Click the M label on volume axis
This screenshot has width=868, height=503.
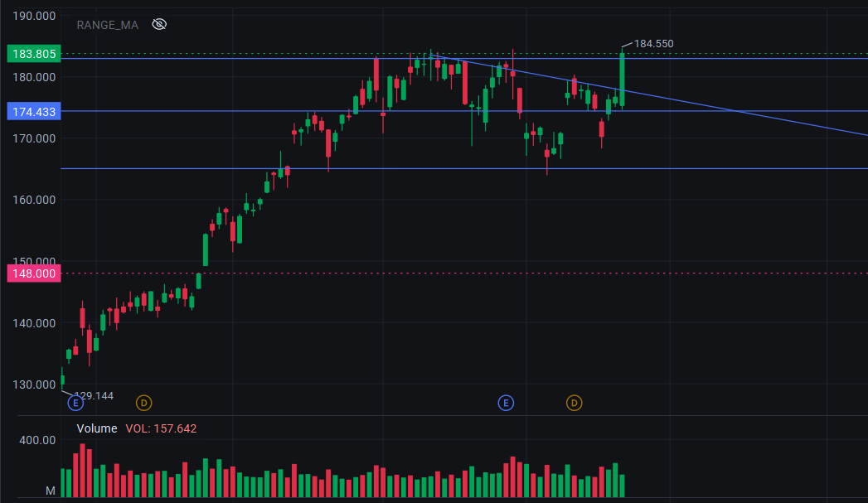click(51, 491)
